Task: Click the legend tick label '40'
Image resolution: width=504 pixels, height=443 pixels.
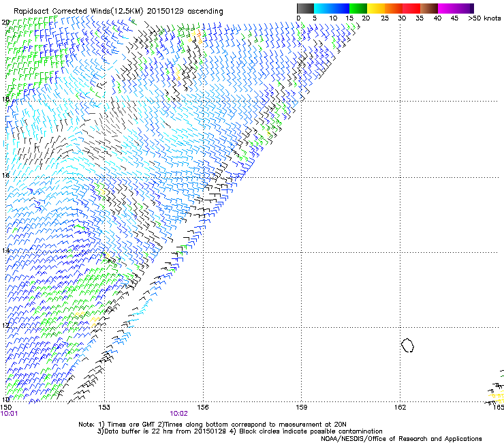Action: (x=437, y=18)
